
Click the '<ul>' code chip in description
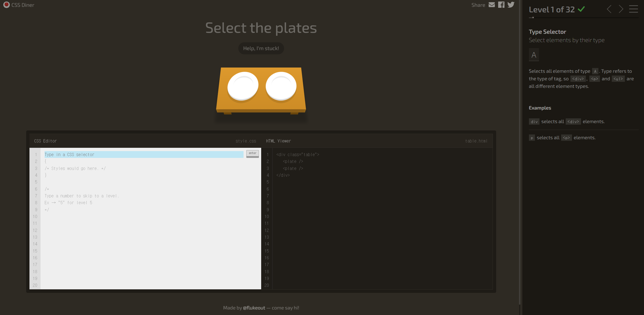pyautogui.click(x=618, y=79)
